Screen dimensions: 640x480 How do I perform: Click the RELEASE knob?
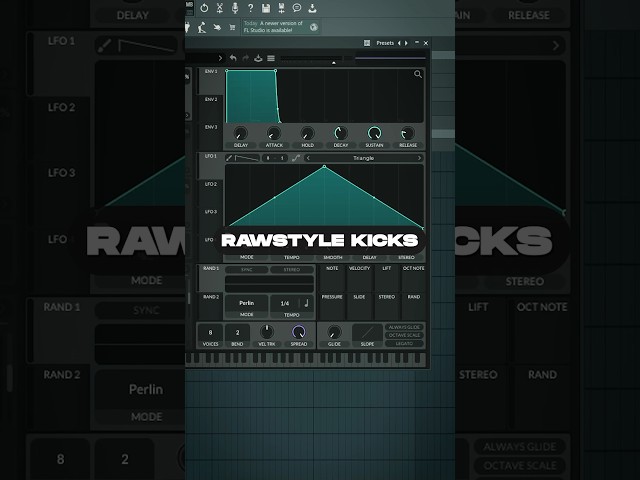pyautogui.click(x=407, y=133)
